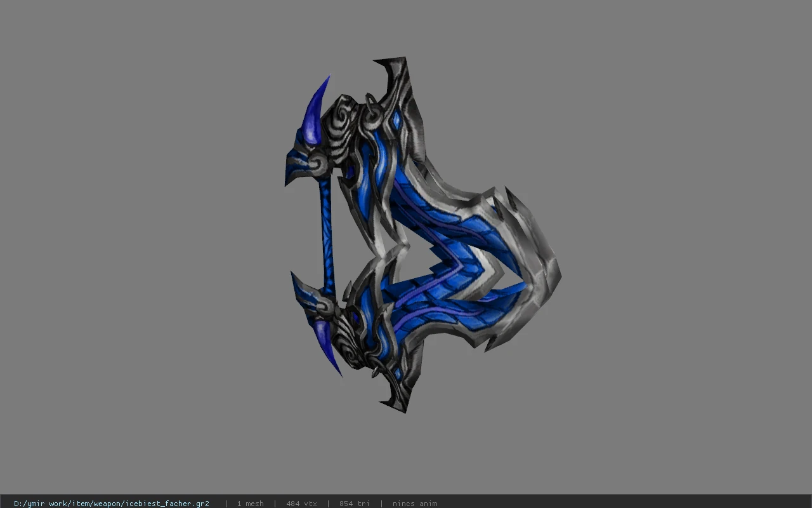812x508 pixels.
Task: Click the "1 mesh" status bar entry
Action: (250, 504)
